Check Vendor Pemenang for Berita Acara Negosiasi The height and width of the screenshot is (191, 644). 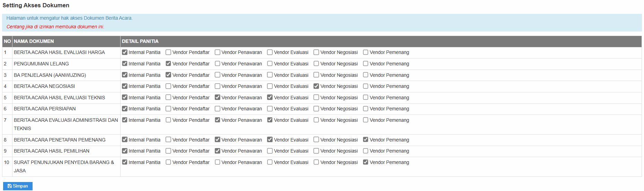(365, 86)
